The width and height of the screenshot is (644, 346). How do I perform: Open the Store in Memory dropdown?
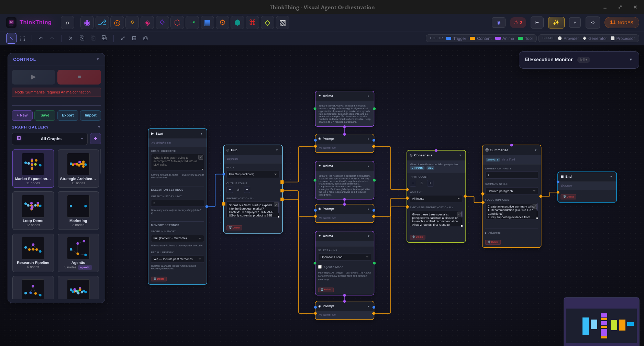click(177, 238)
